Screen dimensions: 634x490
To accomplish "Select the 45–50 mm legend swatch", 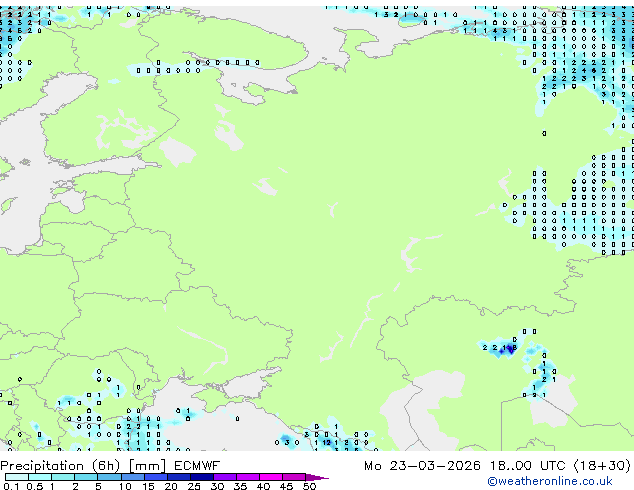I will 294,477.
